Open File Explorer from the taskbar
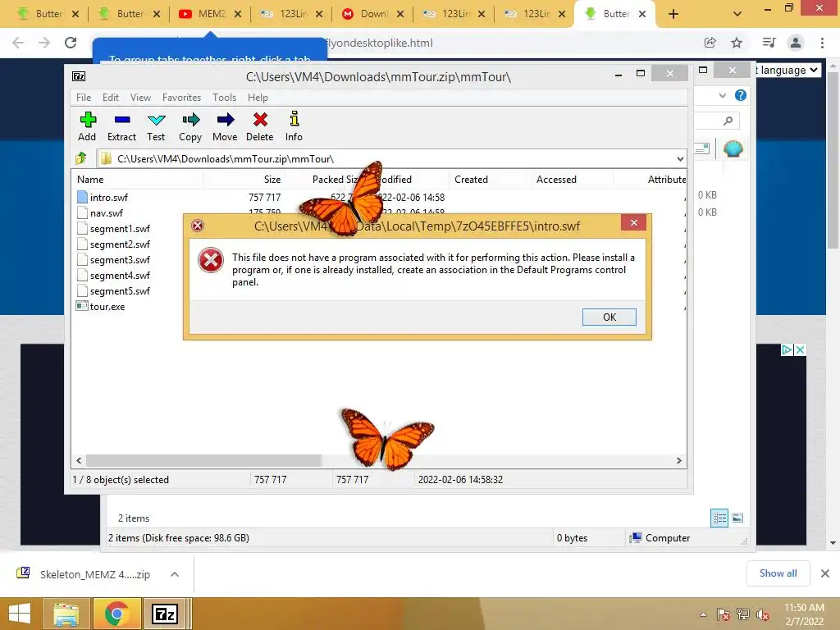Image resolution: width=840 pixels, height=630 pixels. click(66, 614)
